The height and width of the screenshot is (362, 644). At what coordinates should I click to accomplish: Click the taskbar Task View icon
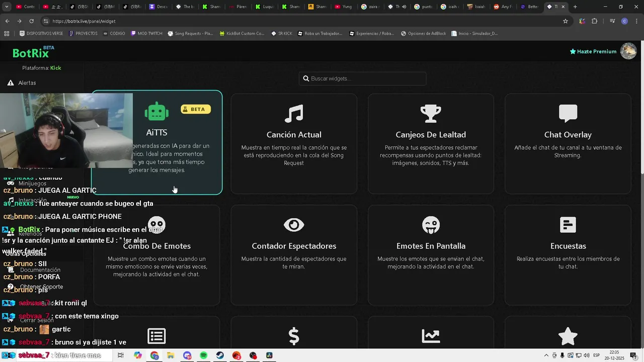pyautogui.click(x=121, y=355)
